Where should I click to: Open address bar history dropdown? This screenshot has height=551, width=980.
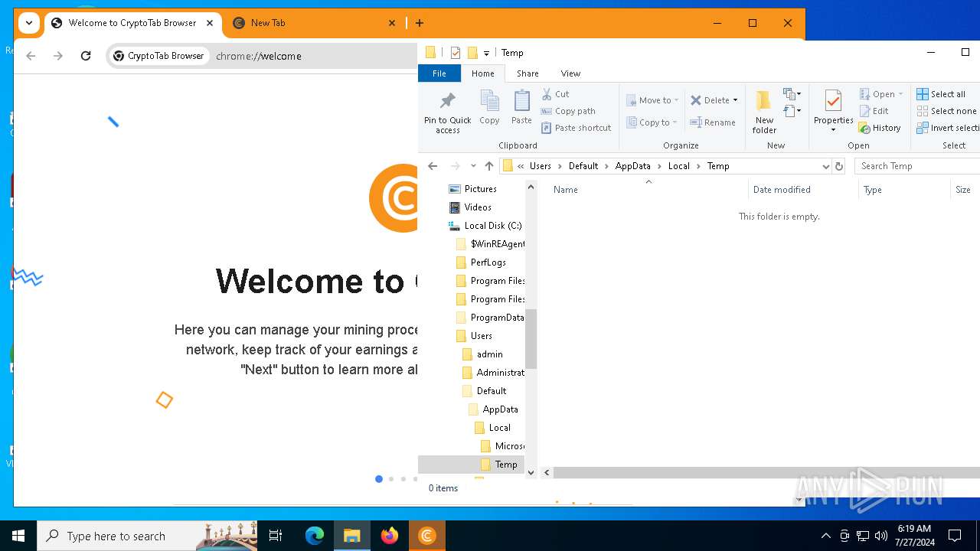click(x=825, y=166)
